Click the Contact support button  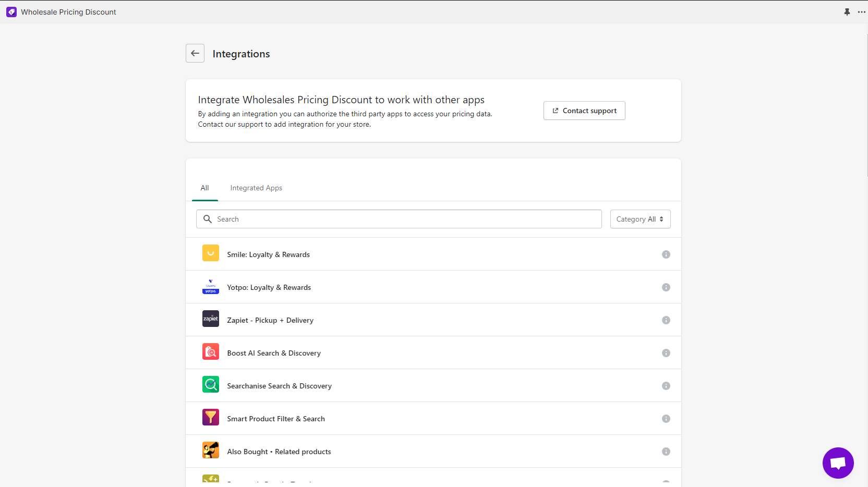[584, 111]
